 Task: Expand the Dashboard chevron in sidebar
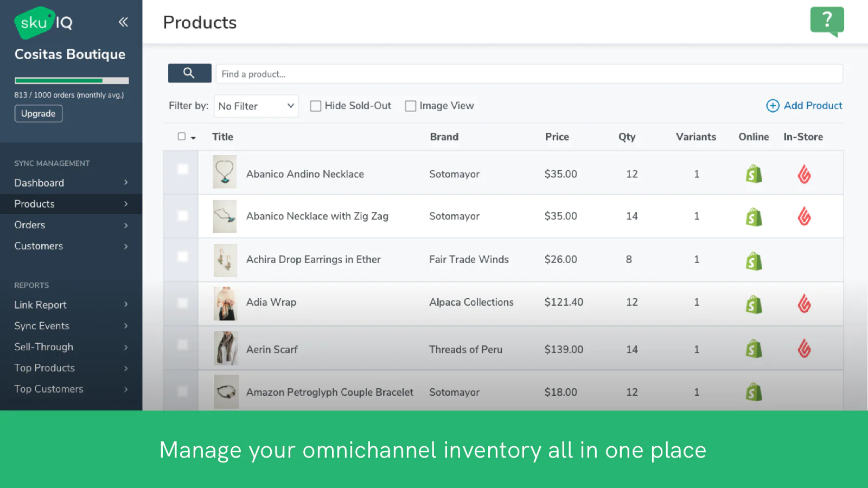[126, 183]
